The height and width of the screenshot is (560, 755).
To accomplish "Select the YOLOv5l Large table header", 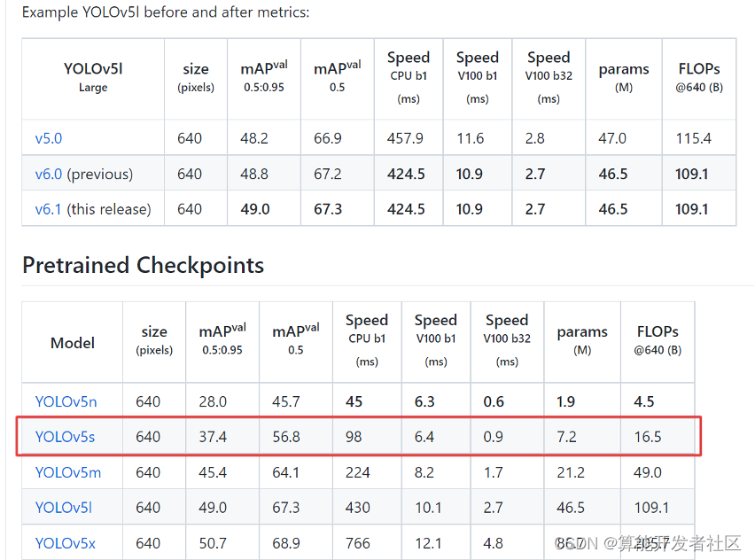I will coord(93,77).
